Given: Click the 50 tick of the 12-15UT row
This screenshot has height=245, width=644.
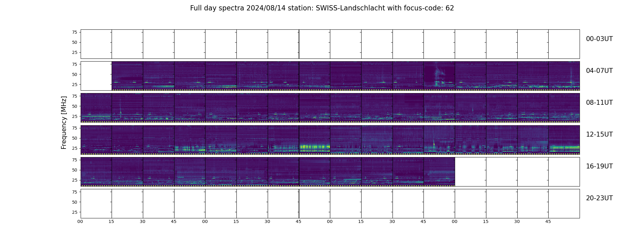Looking at the screenshot, I should click(75, 138).
